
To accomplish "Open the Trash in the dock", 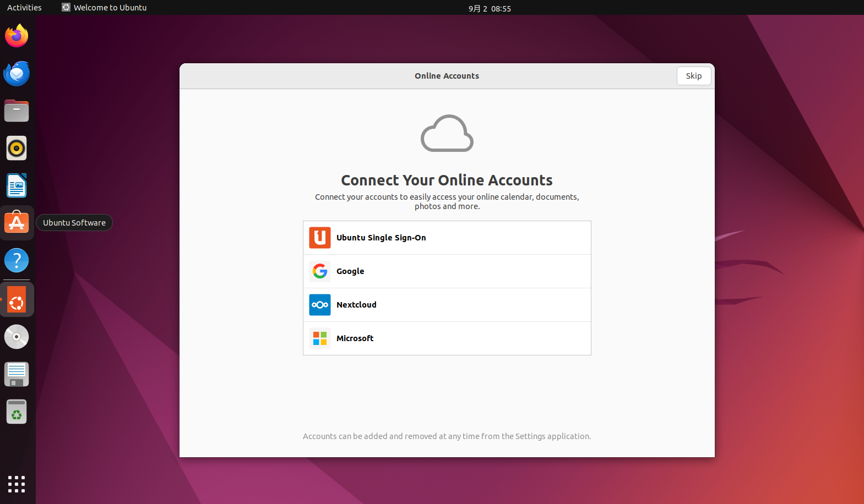I will pos(17,412).
